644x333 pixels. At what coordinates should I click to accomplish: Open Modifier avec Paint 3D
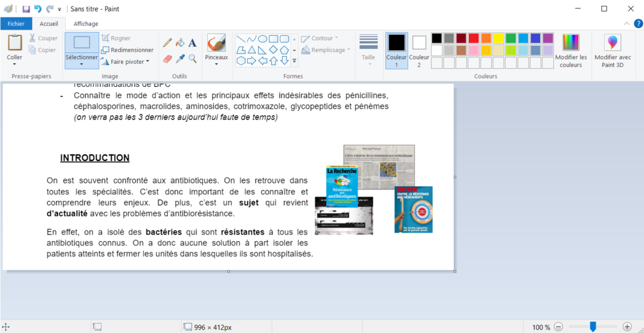pyautogui.click(x=612, y=50)
